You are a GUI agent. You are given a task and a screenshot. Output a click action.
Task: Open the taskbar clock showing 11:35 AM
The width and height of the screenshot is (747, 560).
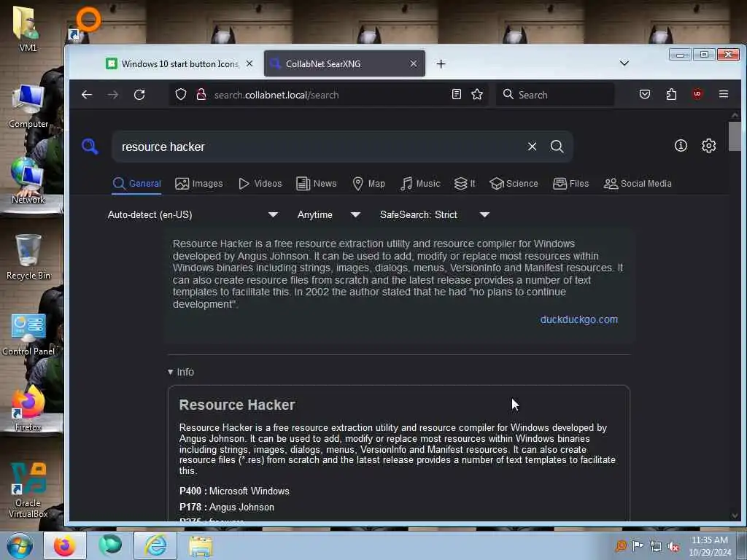pos(709,545)
